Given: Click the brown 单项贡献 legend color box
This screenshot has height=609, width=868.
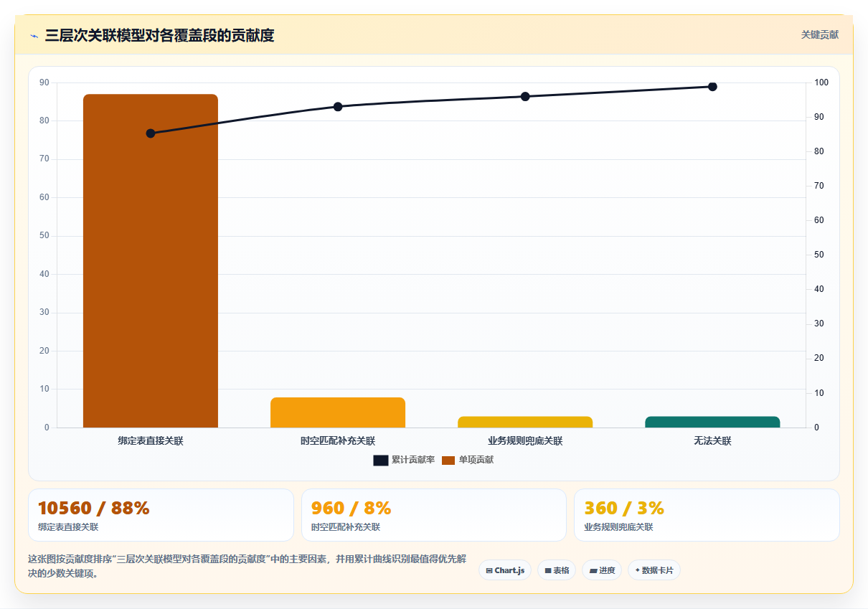Looking at the screenshot, I should click(448, 461).
